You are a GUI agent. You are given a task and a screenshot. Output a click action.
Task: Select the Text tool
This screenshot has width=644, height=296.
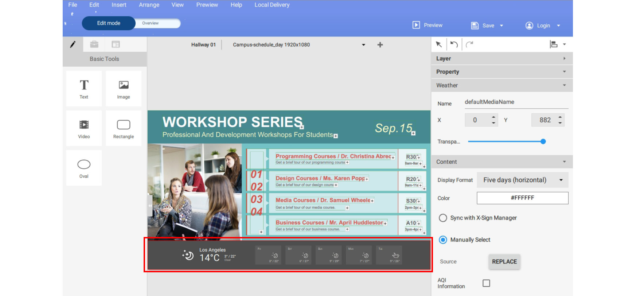pyautogui.click(x=84, y=89)
